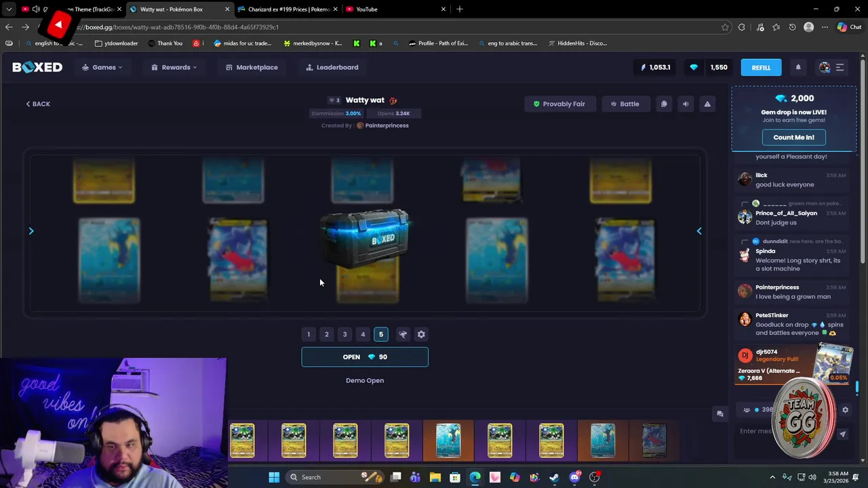This screenshot has height=488, width=868.
Task: Open Discord from taskbar
Action: 575,477
